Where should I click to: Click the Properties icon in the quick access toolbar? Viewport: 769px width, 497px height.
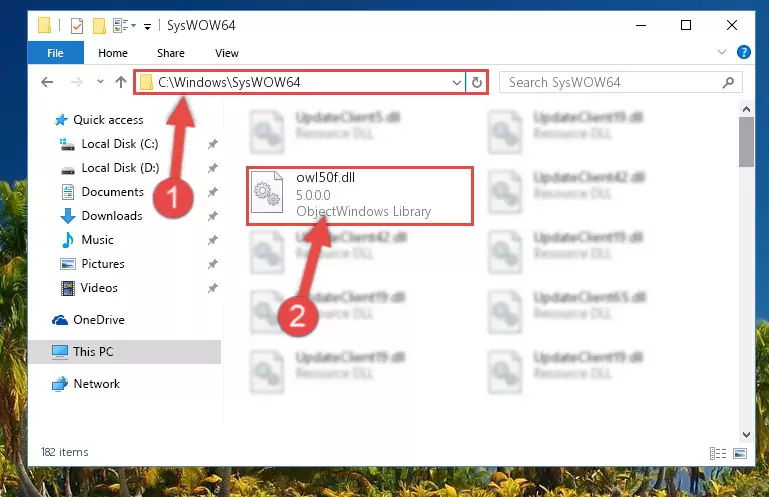[77, 26]
